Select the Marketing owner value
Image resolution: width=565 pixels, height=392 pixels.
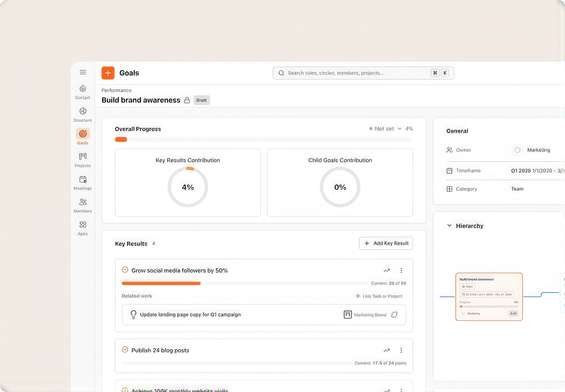[x=539, y=150]
